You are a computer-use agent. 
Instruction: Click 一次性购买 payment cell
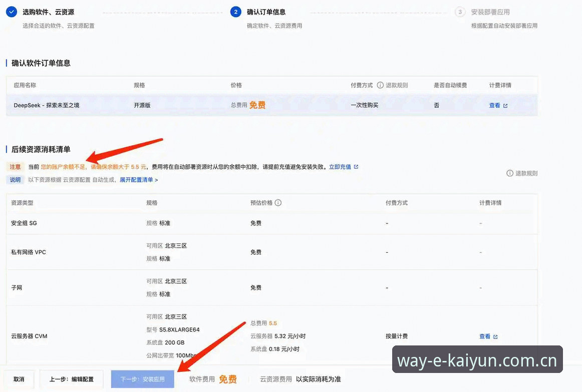coord(365,105)
